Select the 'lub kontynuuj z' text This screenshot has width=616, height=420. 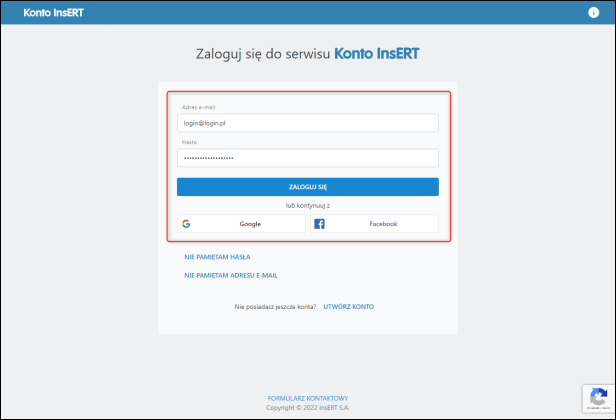click(308, 205)
